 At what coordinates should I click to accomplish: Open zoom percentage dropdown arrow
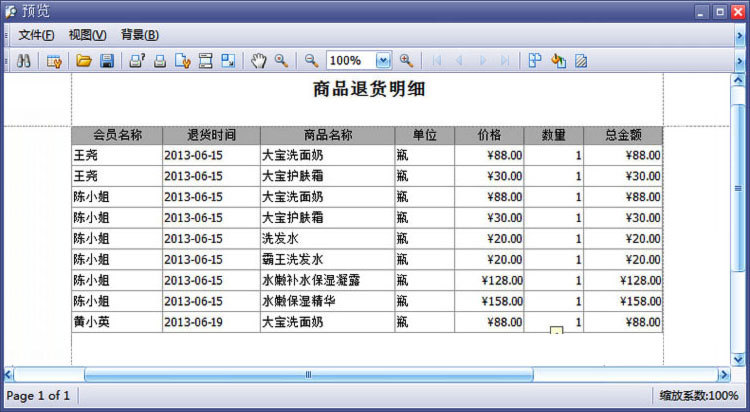(384, 61)
